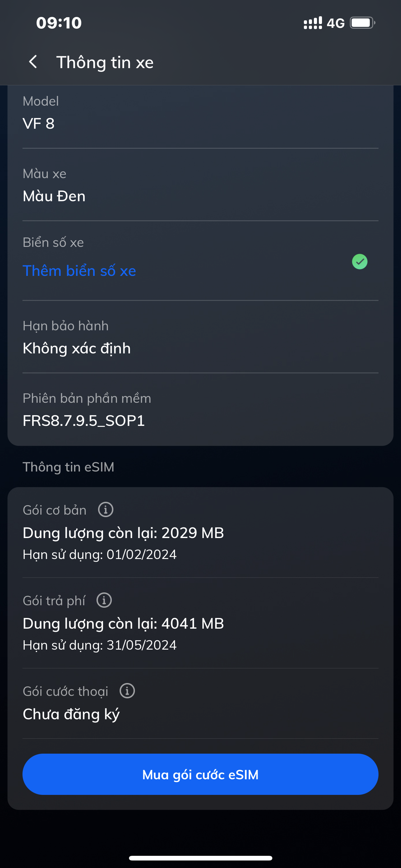The width and height of the screenshot is (401, 868).
Task: Open info icon beside Gói cơ bản
Action: pos(106,510)
